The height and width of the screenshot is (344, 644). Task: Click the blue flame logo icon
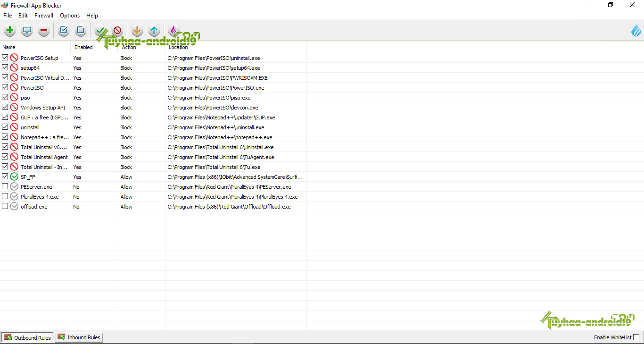[x=636, y=31]
